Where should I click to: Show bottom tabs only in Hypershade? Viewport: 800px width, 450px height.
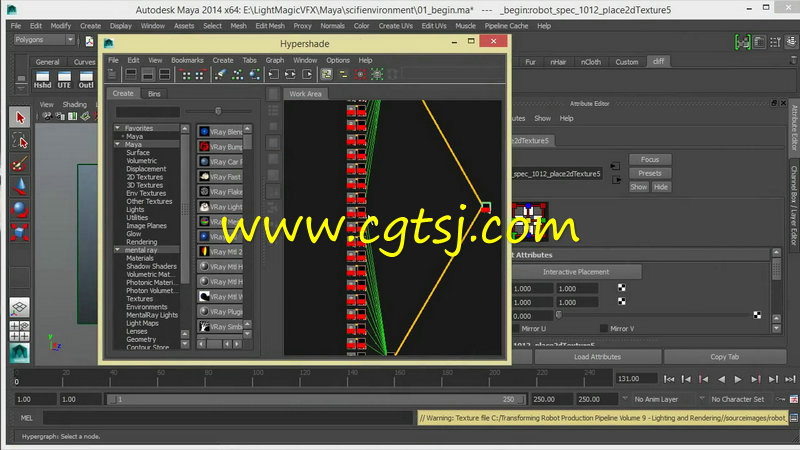148,74
